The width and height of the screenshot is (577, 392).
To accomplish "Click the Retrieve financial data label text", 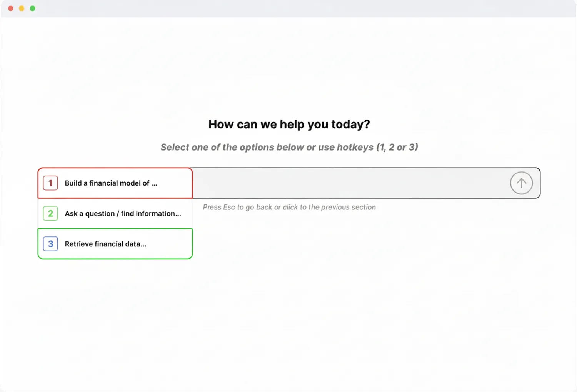I will pos(105,244).
